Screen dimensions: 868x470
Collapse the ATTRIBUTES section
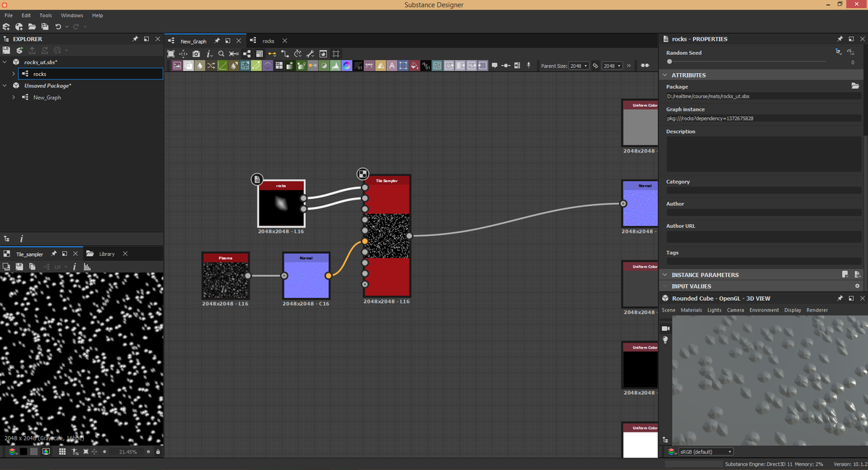665,75
